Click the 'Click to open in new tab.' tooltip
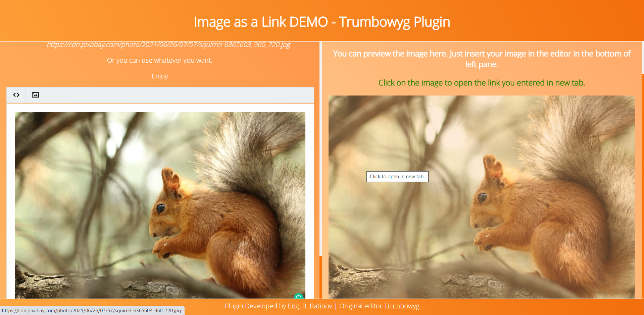Viewport: 644px width, 315px height. click(x=397, y=177)
